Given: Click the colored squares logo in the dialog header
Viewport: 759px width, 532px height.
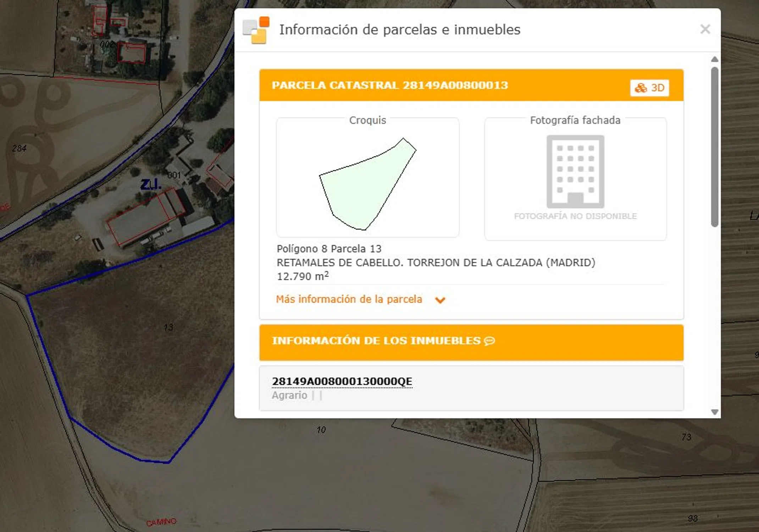Looking at the screenshot, I should [x=256, y=30].
